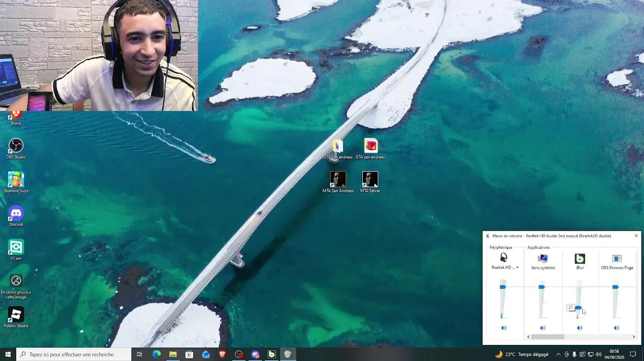Click the Sons système icon in the mixer
The image size is (644, 361).
(543, 258)
